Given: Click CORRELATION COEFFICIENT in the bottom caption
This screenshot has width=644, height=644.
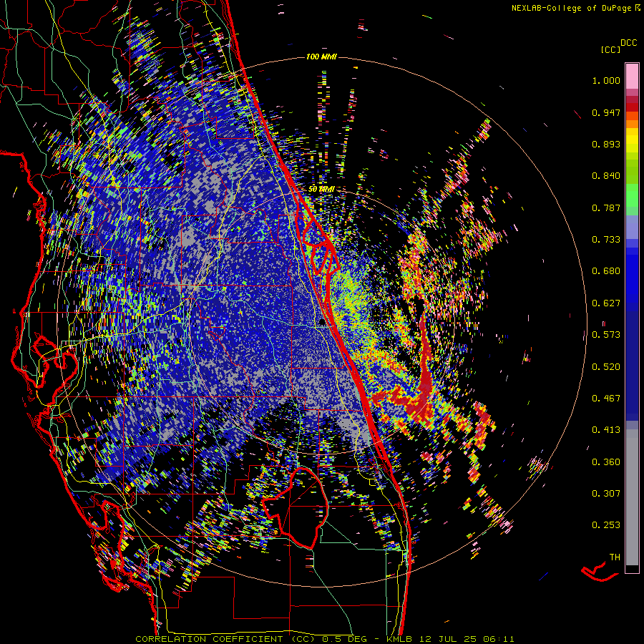Looking at the screenshot, I should point(209,639).
